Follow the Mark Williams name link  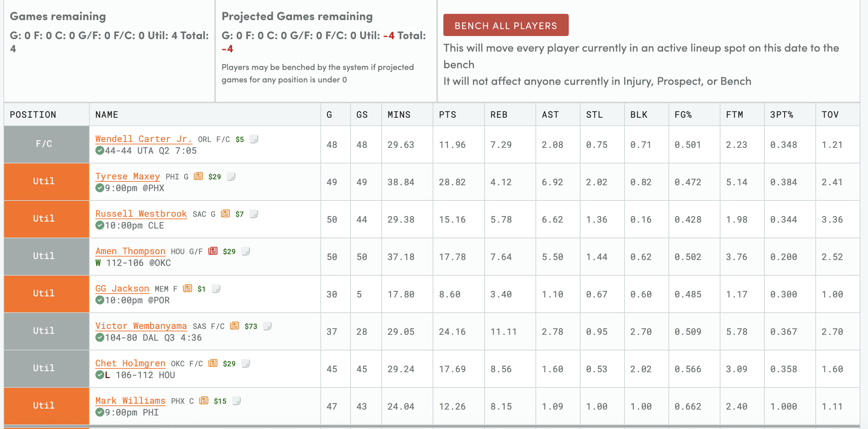click(x=130, y=401)
